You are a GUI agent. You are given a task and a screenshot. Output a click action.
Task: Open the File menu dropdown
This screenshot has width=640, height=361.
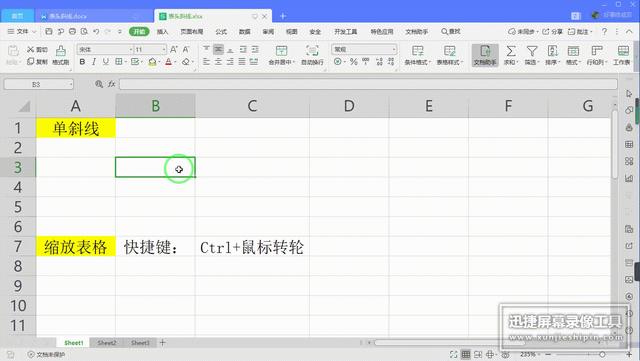(x=22, y=31)
